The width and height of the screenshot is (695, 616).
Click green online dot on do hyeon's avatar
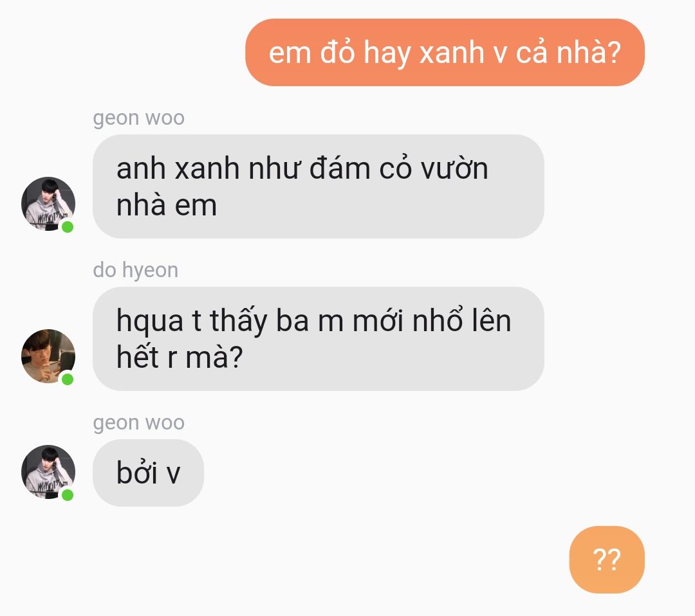coord(68,379)
